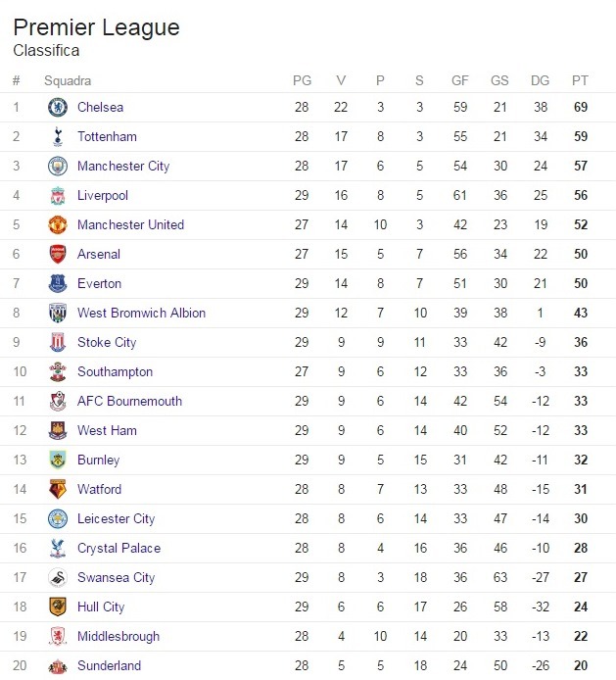Click the PT points column header
Image resolution: width=616 pixels, height=680 pixels.
pyautogui.click(x=580, y=80)
